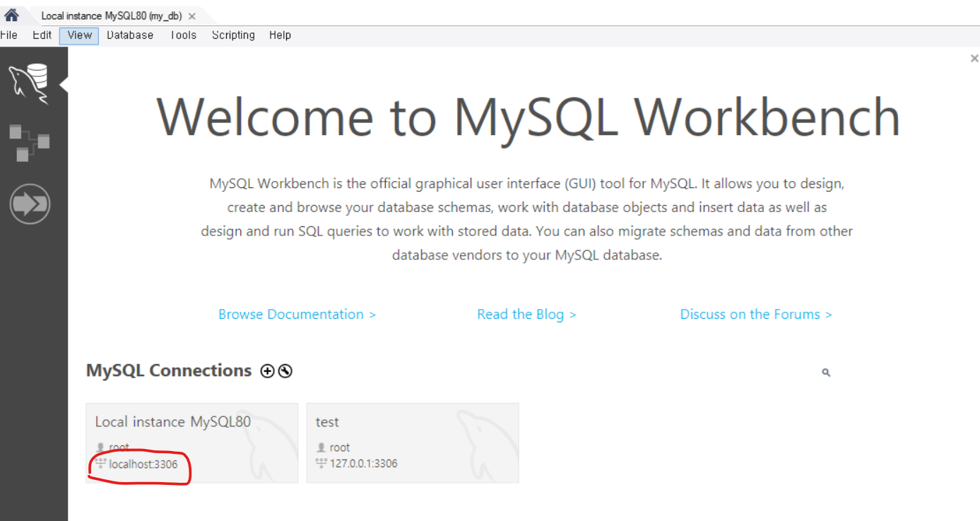Open the Help menu
980x521 pixels.
[x=280, y=35]
